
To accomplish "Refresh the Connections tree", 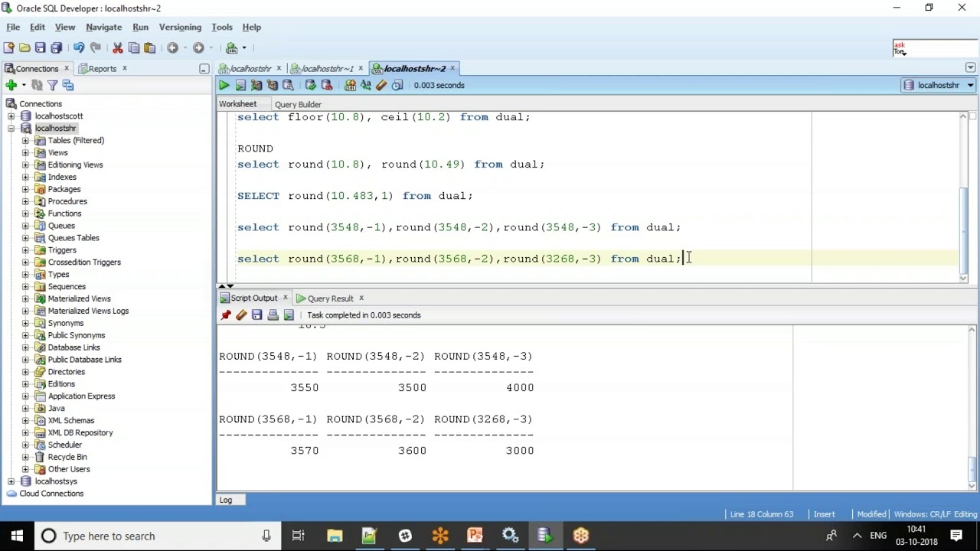I will 37,85.
